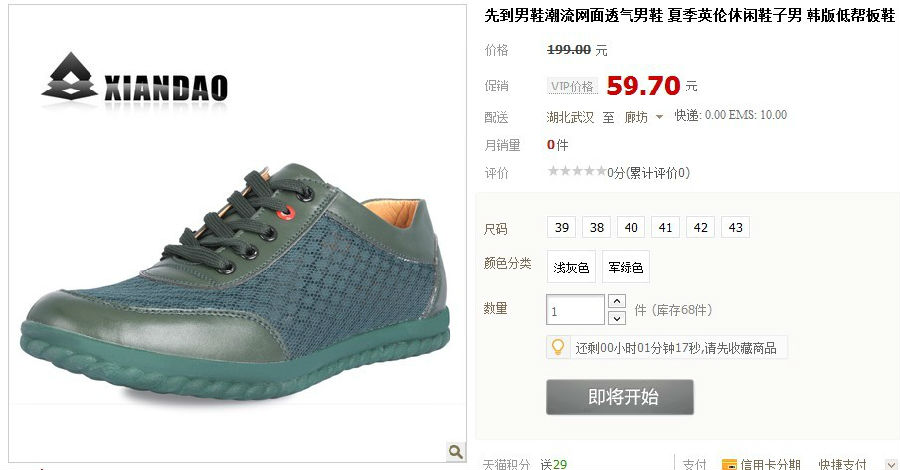
Task: Click the XIANDAO brand logo
Action: [x=135, y=79]
